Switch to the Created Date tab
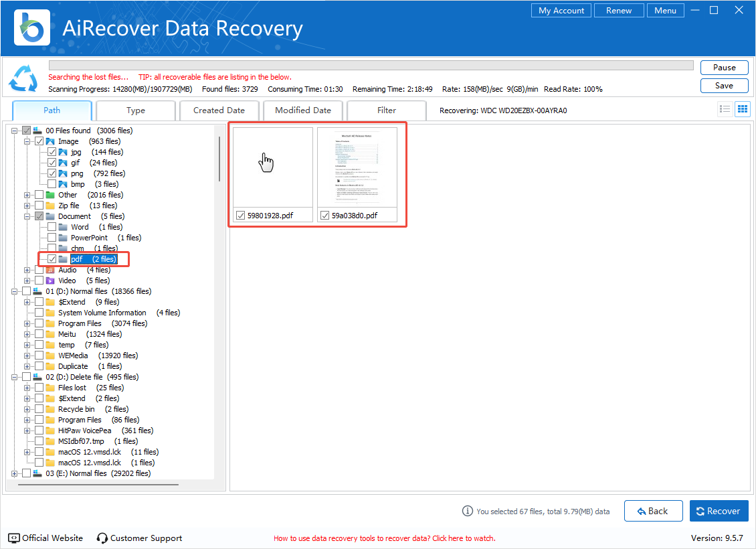This screenshot has height=549, width=756. point(219,110)
